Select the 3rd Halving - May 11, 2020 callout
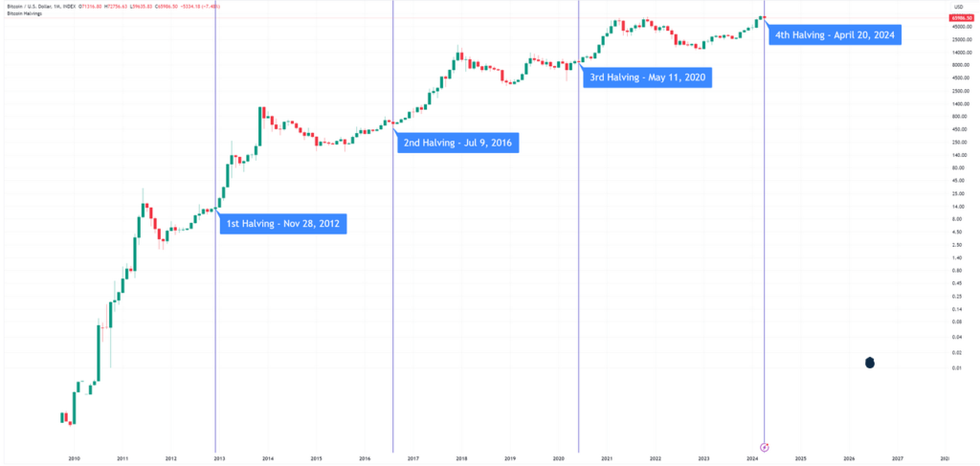The width and height of the screenshot is (980, 466). coord(649,78)
